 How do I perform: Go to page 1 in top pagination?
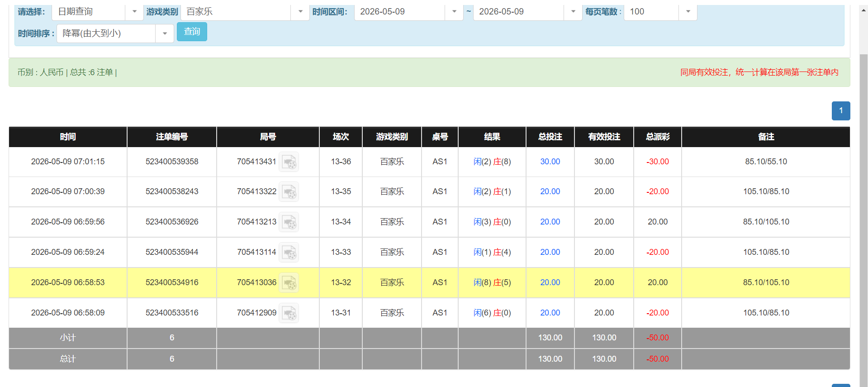[x=841, y=111]
